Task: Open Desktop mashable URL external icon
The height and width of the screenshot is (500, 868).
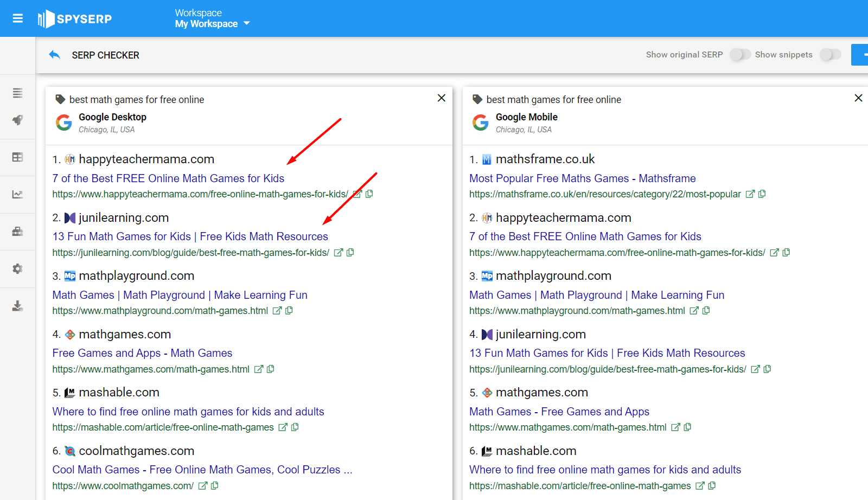Action: 283,427
